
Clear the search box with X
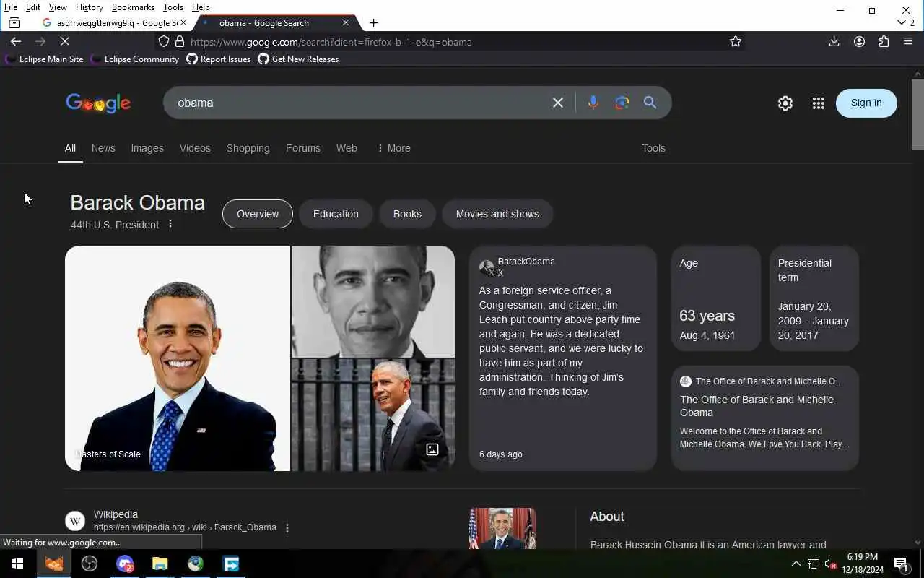pyautogui.click(x=558, y=103)
